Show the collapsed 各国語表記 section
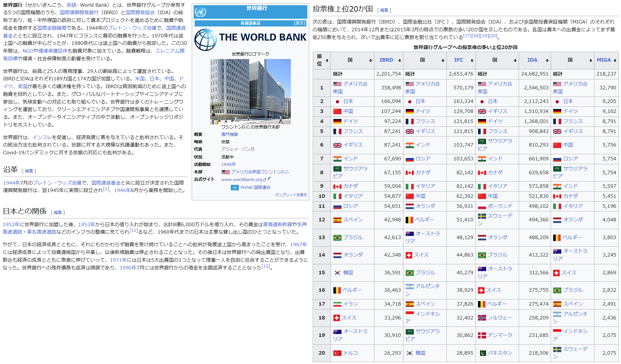Viewport: 621px width, 364px height. click(x=300, y=23)
